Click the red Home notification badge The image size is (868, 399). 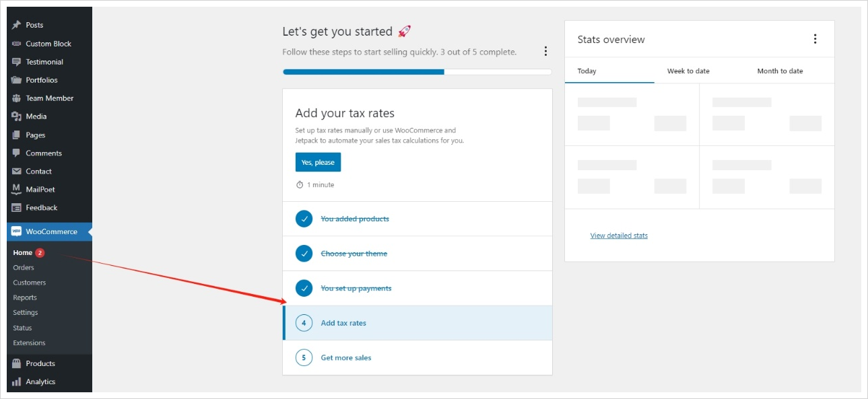[x=40, y=253]
